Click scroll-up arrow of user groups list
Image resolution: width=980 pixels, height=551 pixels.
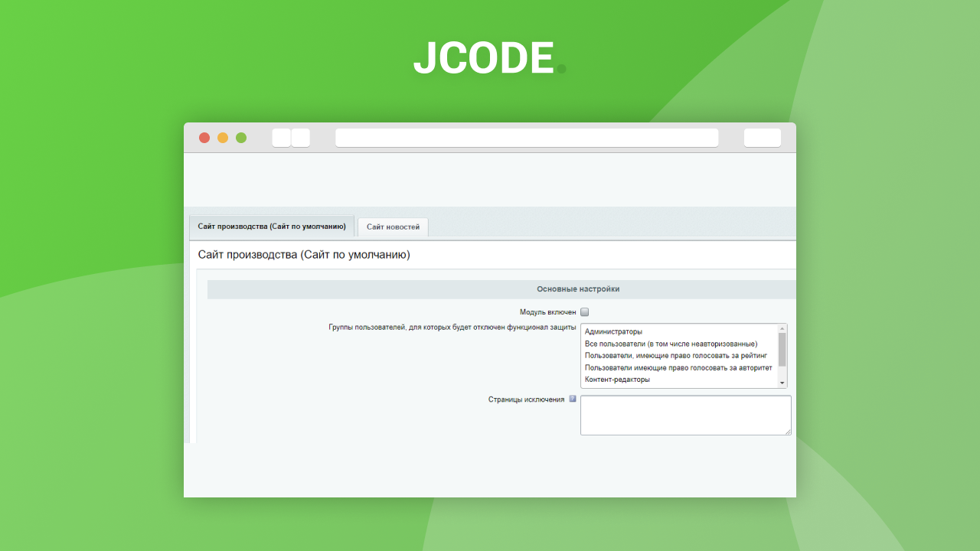(782, 328)
